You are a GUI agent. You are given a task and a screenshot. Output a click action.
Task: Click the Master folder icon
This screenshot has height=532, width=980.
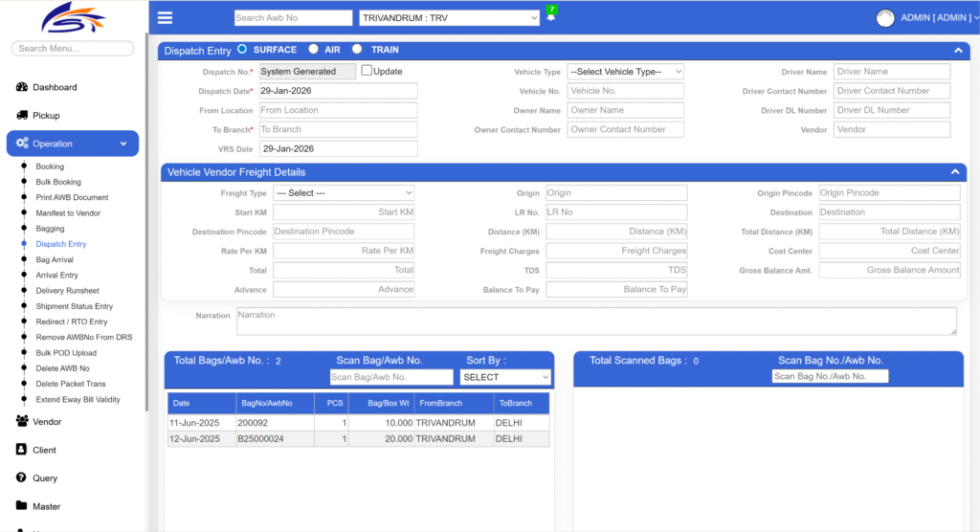point(22,506)
